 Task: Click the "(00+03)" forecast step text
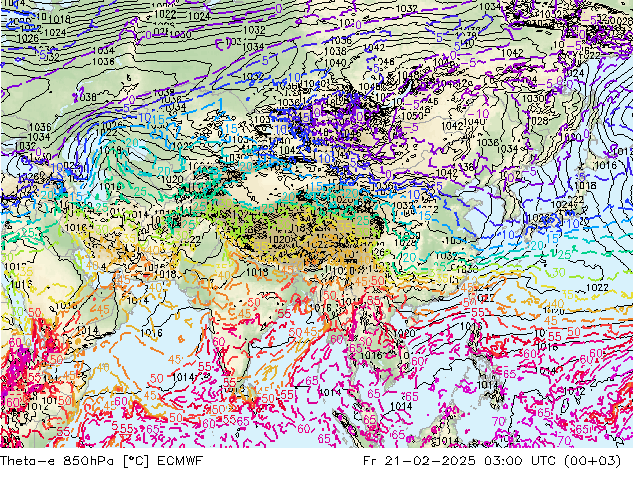pos(591,460)
